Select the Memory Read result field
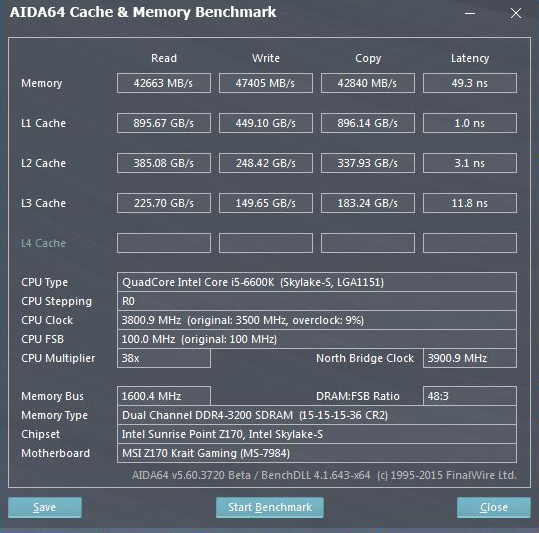Viewport: 539px width, 533px height. (x=164, y=83)
